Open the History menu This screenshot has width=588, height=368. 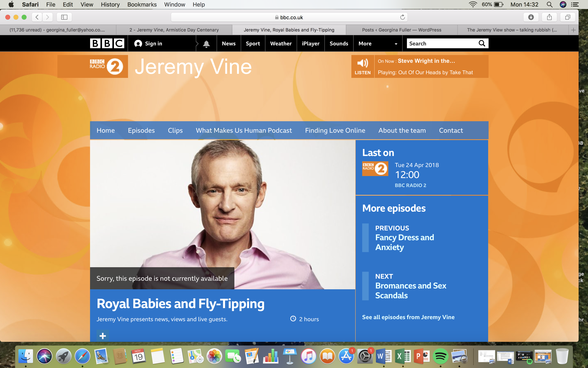point(110,4)
